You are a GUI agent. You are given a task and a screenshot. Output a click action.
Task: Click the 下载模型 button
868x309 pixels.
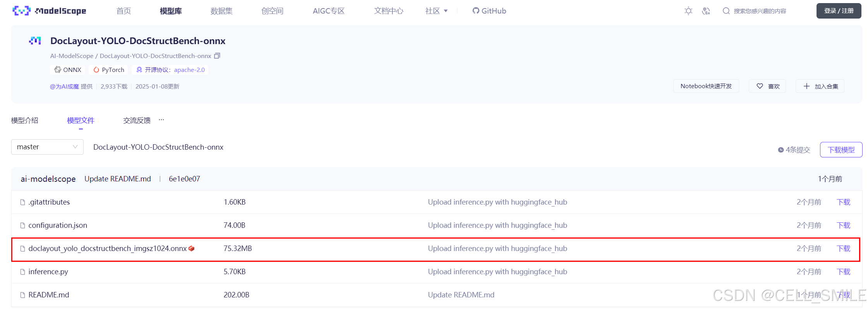coord(841,150)
